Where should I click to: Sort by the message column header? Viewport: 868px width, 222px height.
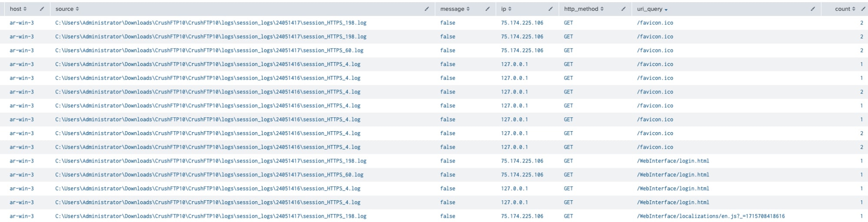[x=455, y=9]
